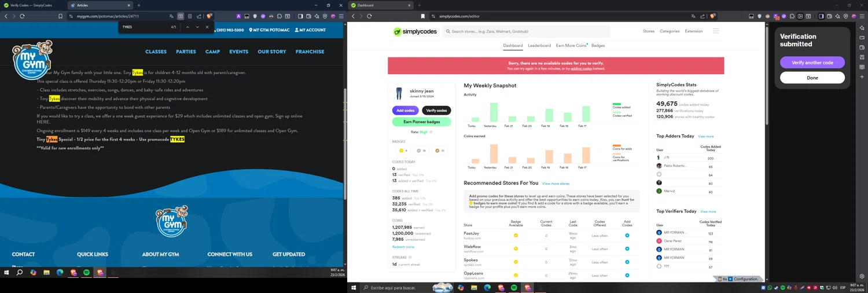Reload the simplycodes.com dashboard page

[369, 16]
